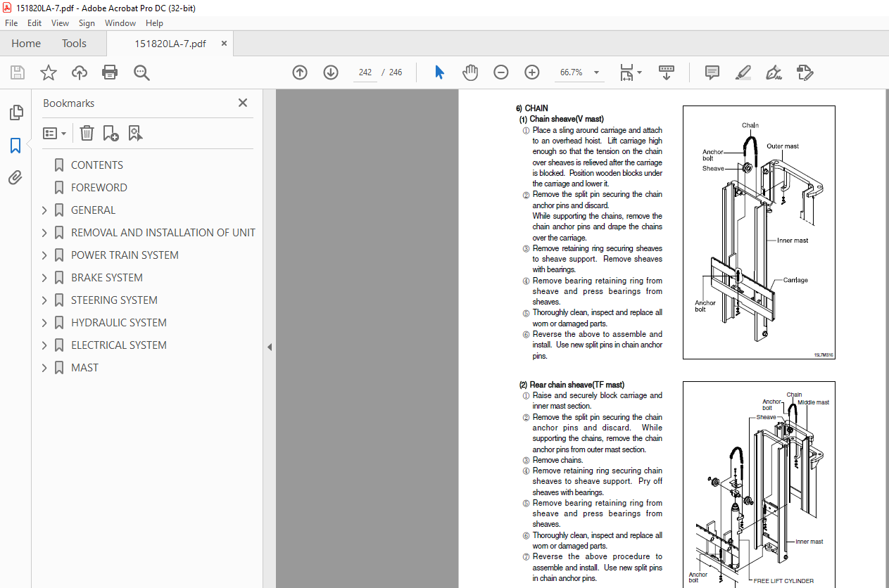
Task: Click the upload to cloud icon
Action: coord(80,72)
